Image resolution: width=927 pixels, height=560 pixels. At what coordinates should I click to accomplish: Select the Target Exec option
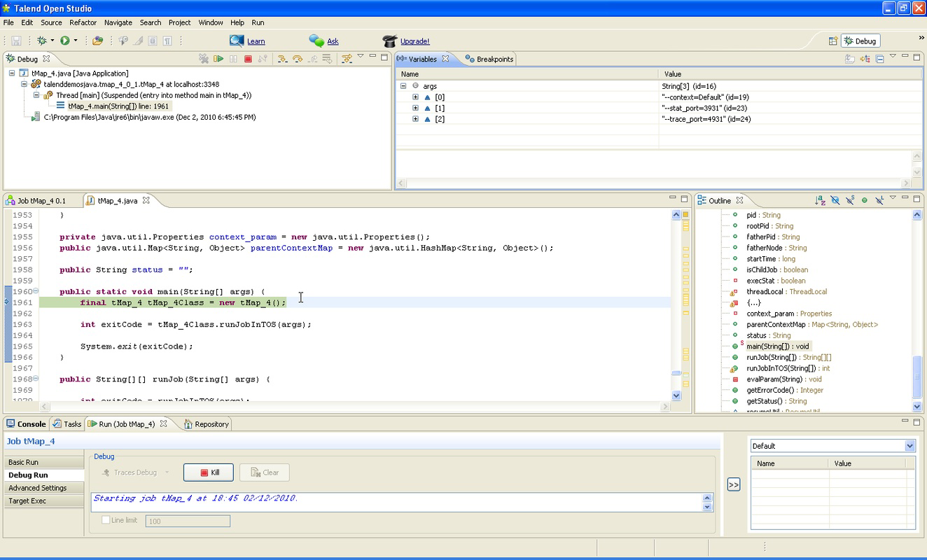coord(43,500)
